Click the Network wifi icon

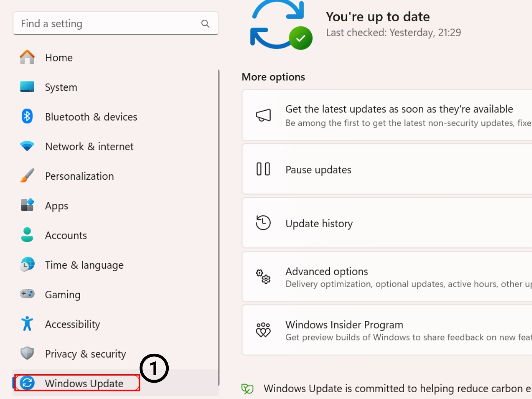(27, 146)
